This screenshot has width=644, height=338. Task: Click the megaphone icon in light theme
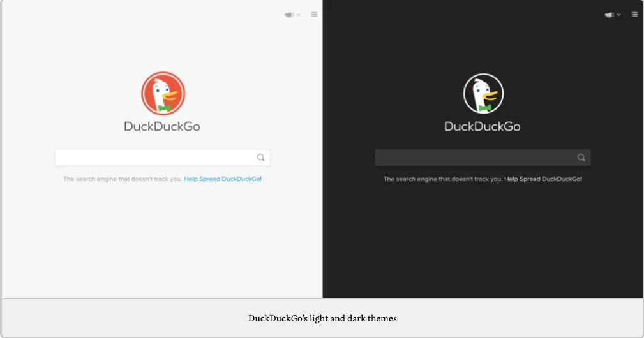289,15
